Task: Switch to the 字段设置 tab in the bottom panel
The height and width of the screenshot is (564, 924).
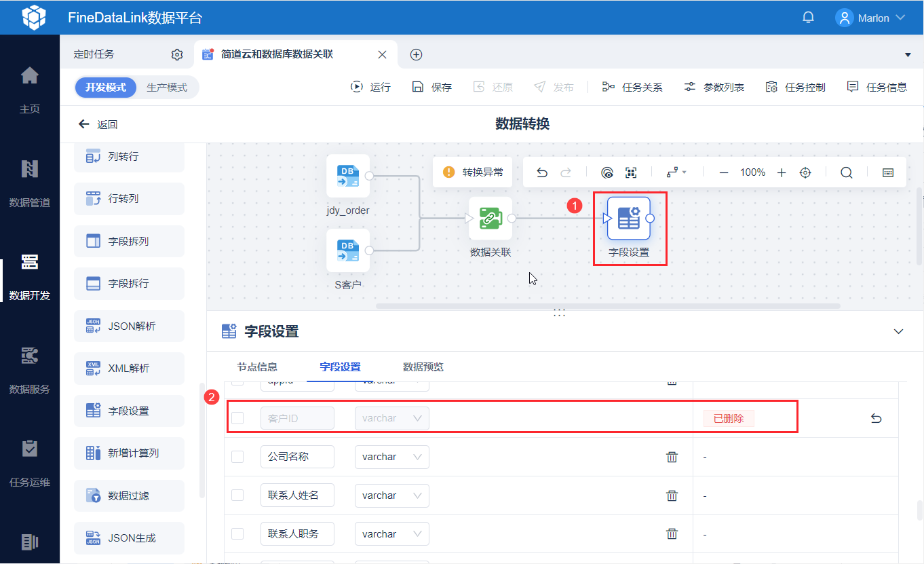Action: (x=341, y=367)
